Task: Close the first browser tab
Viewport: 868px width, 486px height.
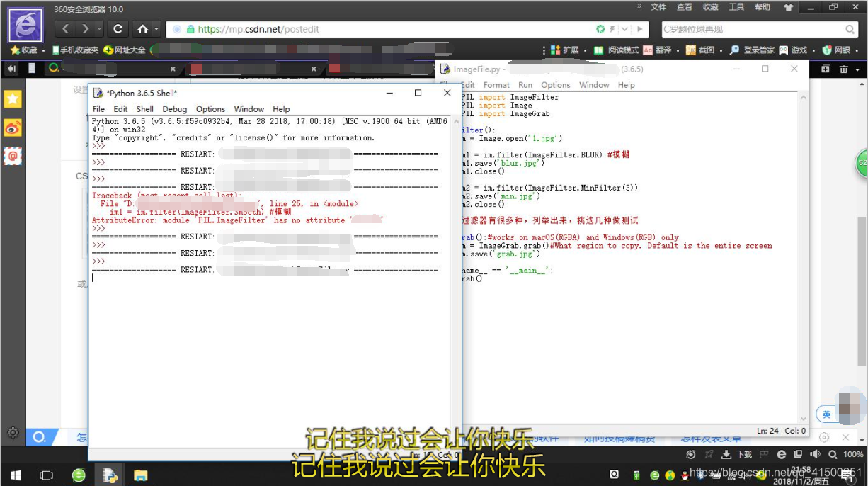Action: (173, 69)
